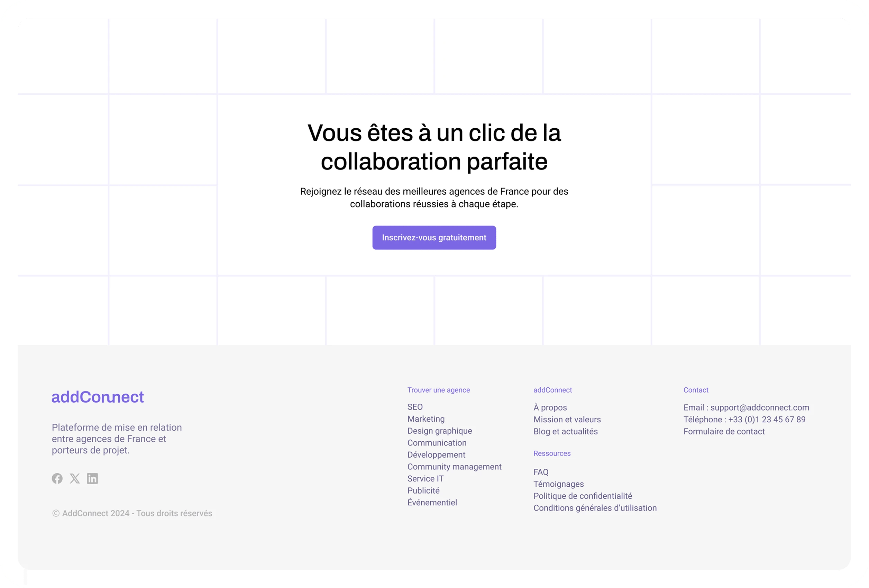Screen dimensions: 869x588
Task: Open the SEO agency category
Action: (415, 407)
